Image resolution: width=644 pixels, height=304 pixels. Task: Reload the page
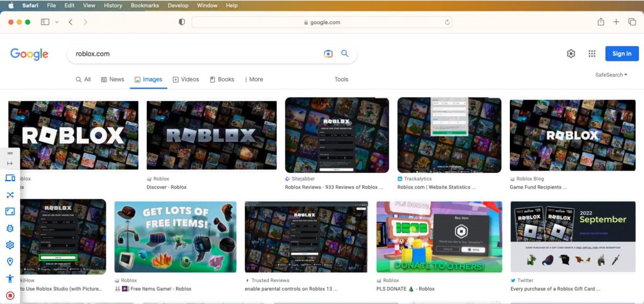tap(447, 22)
